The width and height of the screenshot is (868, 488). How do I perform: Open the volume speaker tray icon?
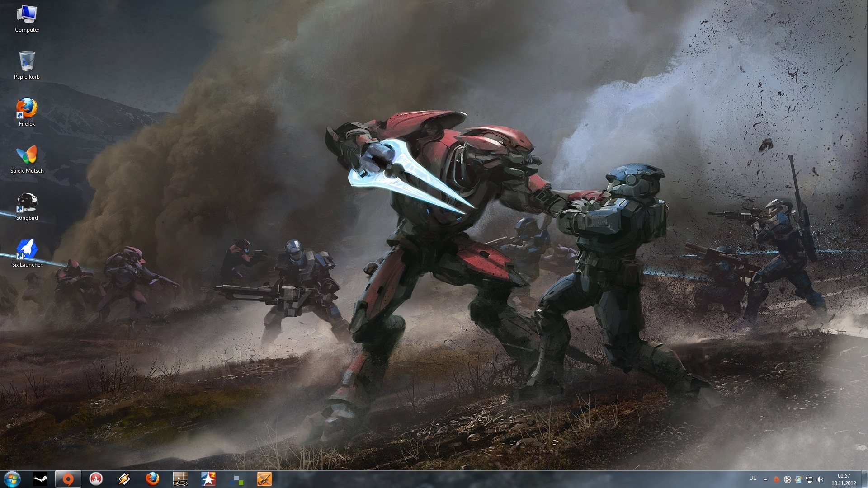point(820,479)
